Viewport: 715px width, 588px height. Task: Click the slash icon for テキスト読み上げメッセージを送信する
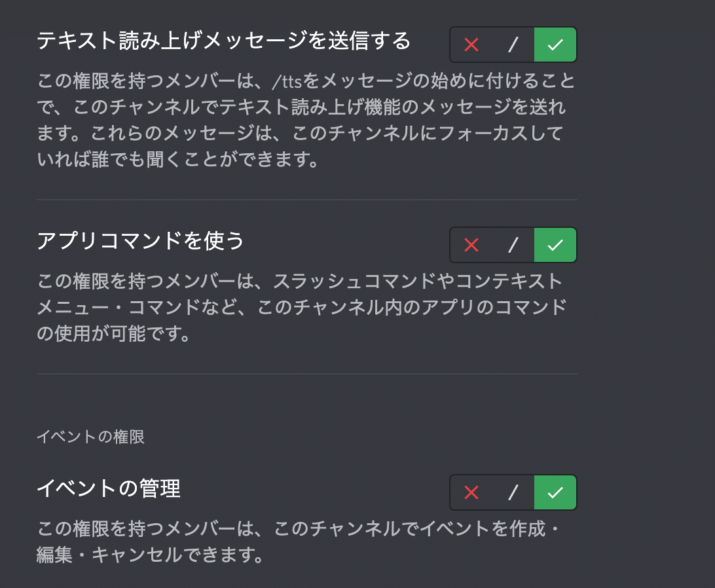pyautogui.click(x=513, y=45)
